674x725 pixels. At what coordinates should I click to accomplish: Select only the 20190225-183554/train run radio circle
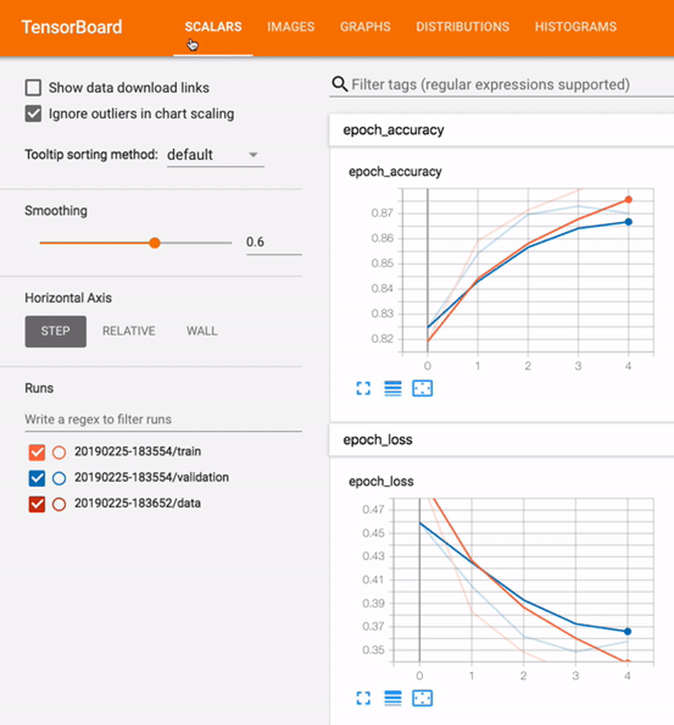59,452
